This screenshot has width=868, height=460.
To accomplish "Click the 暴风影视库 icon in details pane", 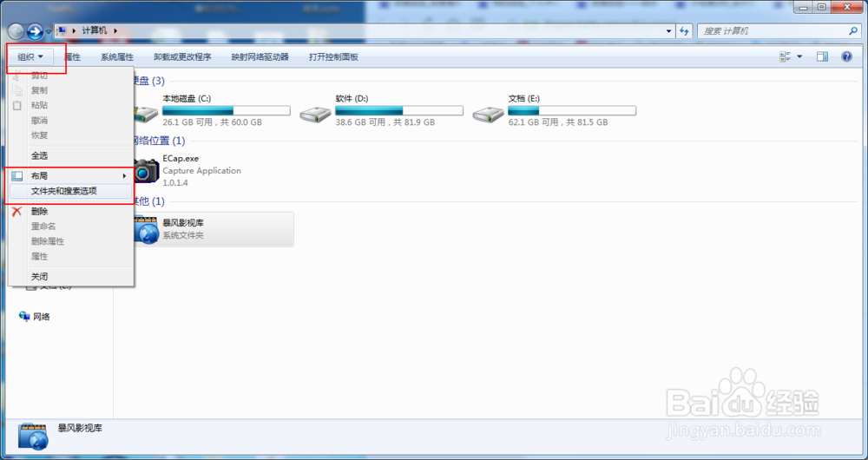I will (x=33, y=437).
